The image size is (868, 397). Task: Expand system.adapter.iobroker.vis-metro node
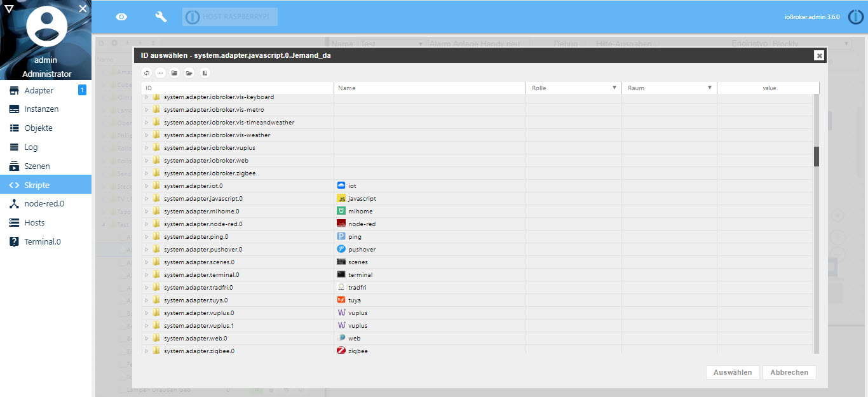click(x=147, y=110)
